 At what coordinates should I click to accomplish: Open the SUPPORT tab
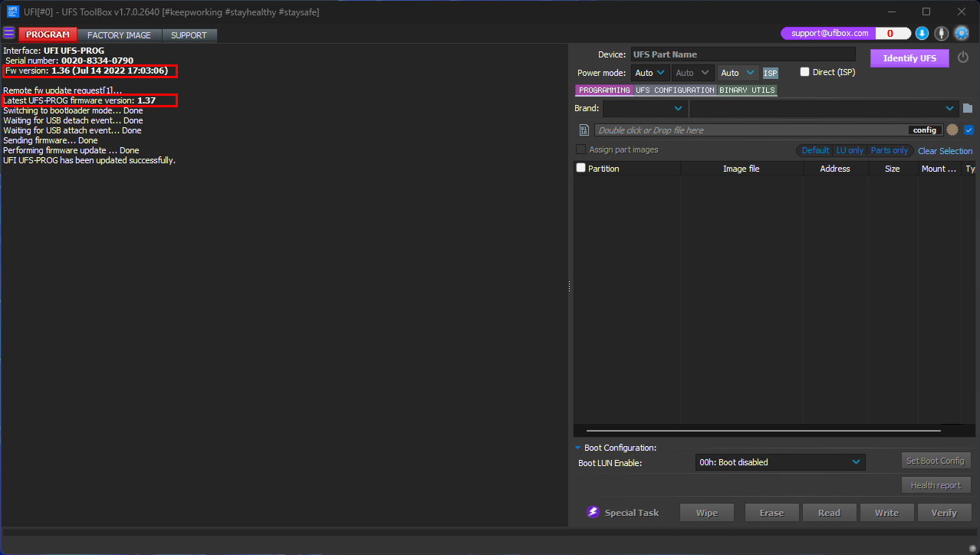click(189, 35)
